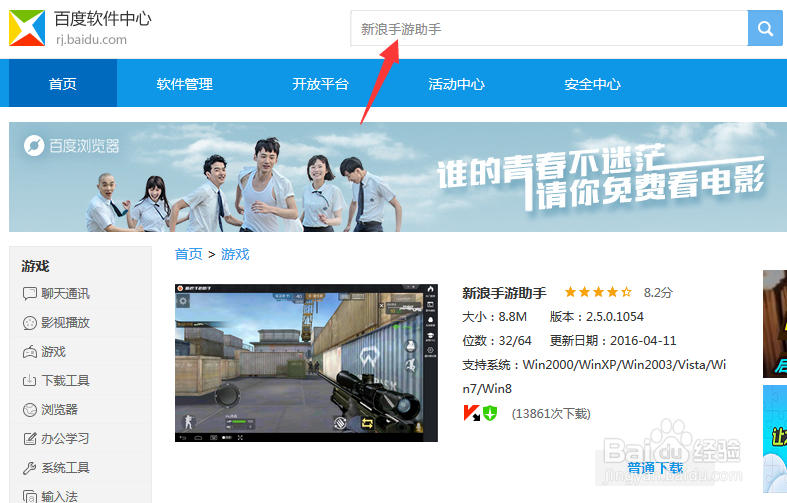Click the 新浪手游助手 software title
The width and height of the screenshot is (787, 503).
(x=504, y=293)
